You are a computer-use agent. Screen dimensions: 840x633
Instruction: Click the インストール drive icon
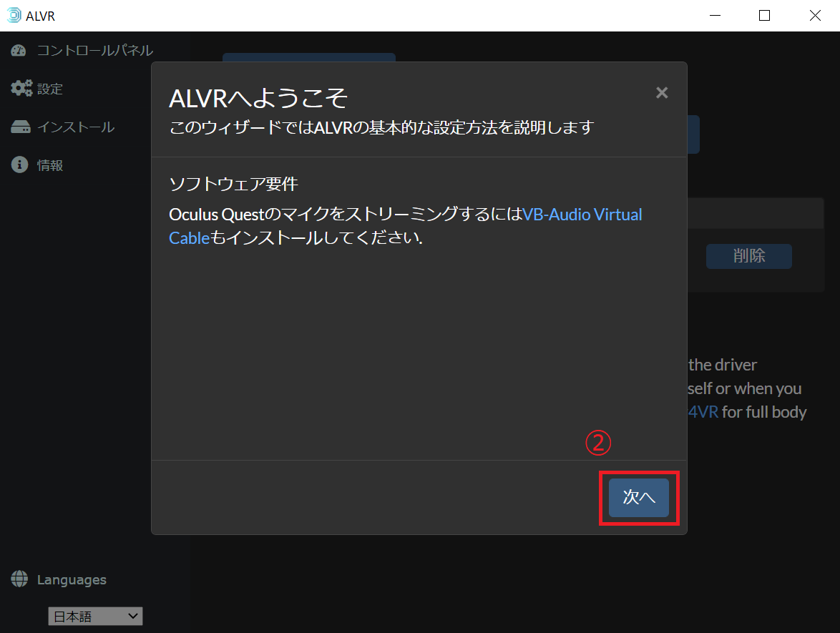click(x=21, y=127)
